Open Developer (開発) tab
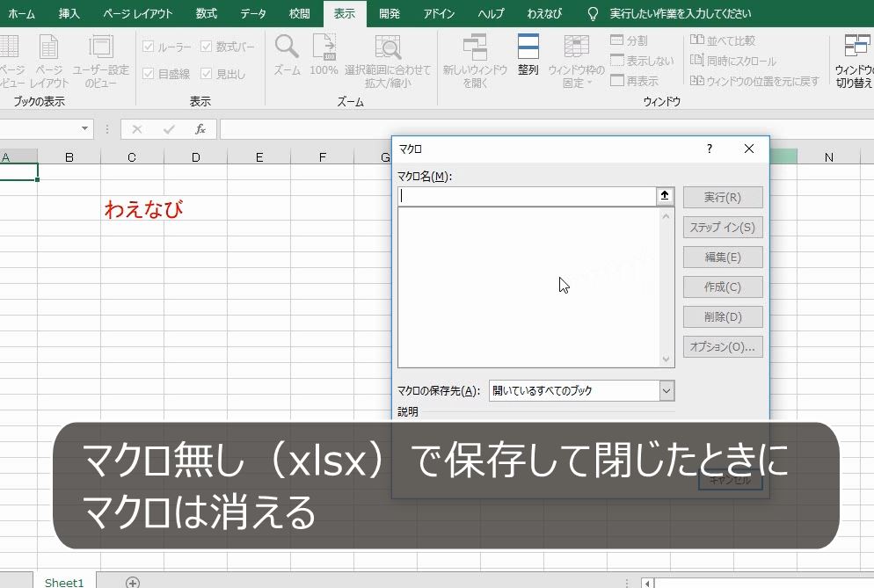 tap(389, 13)
